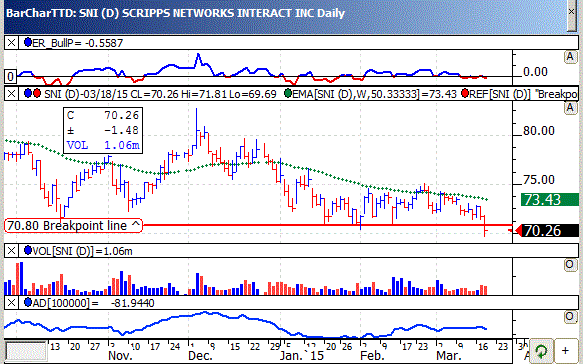Click the scrollbar thumb at bottom left
This screenshot has width=583, height=364.
26,351
